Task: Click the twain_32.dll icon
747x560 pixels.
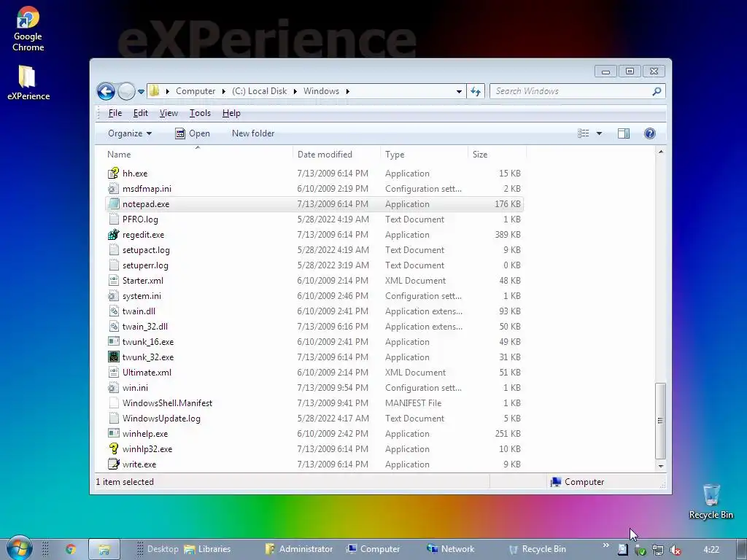Action: pos(113,327)
